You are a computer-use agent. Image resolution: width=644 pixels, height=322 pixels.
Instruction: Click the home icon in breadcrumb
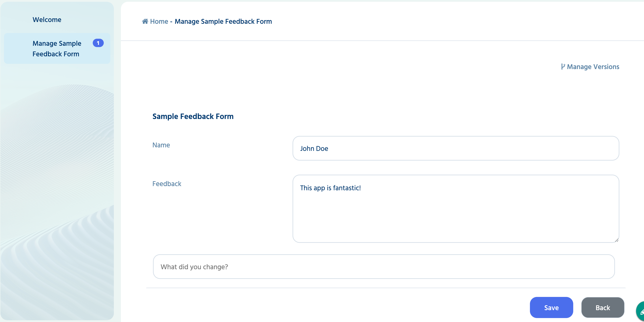(145, 21)
